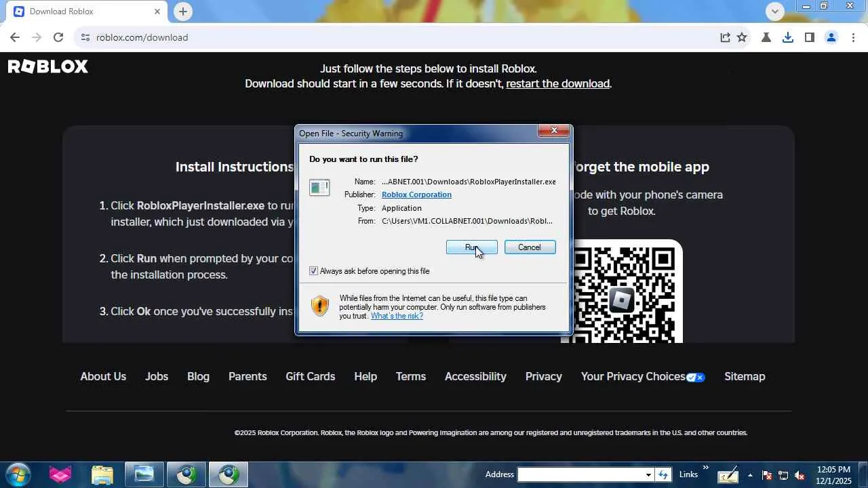868x488 pixels.
Task: Open a new browser tab
Action: pyautogui.click(x=182, y=12)
